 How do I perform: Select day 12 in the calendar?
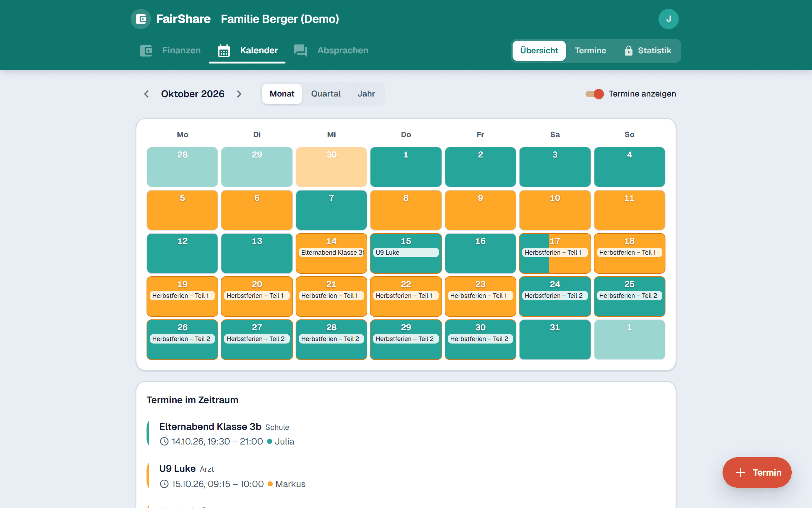[x=182, y=253]
